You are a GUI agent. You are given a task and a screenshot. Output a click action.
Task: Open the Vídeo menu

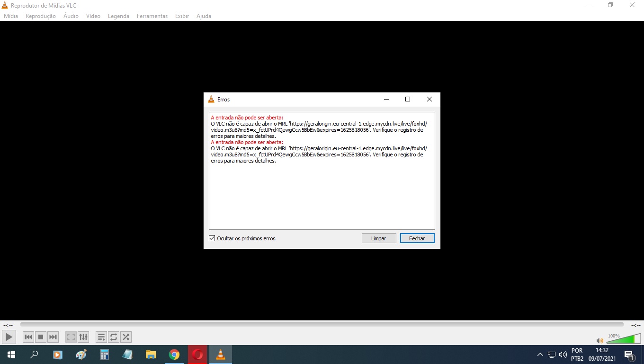tap(93, 16)
